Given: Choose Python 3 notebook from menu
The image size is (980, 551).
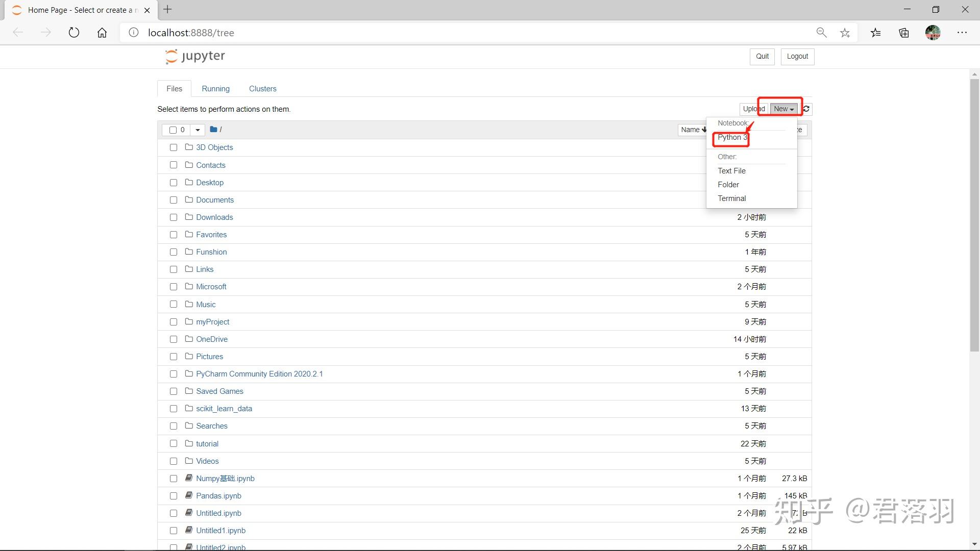Looking at the screenshot, I should [x=731, y=137].
